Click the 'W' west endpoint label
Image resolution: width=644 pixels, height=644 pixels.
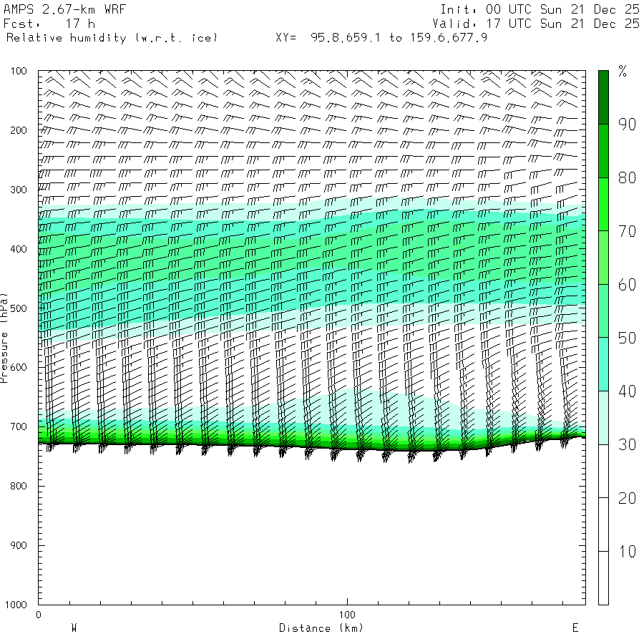click(74, 628)
